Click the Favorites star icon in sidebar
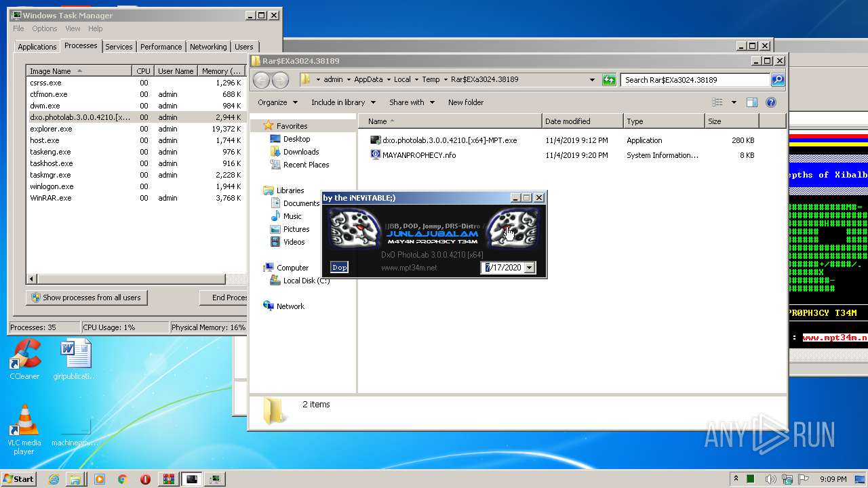The width and height of the screenshot is (868, 488). click(269, 126)
